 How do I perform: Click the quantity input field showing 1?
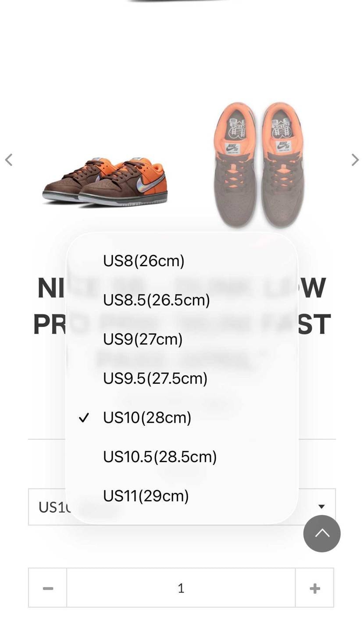tap(181, 588)
